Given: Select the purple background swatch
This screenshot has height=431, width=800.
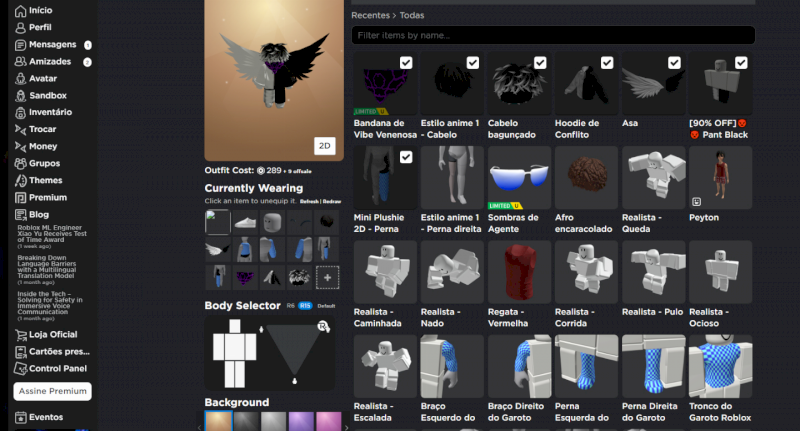Looking at the screenshot, I should click(301, 421).
